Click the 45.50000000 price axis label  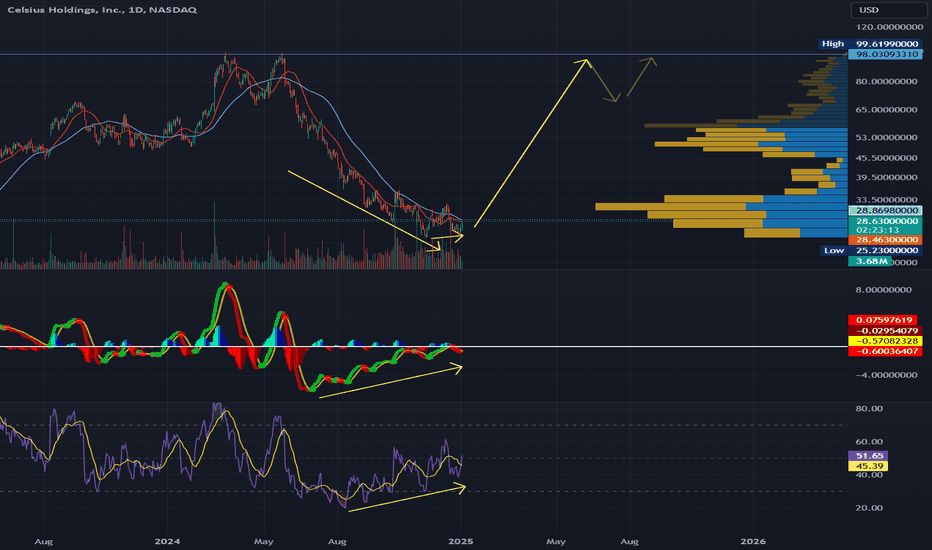886,158
